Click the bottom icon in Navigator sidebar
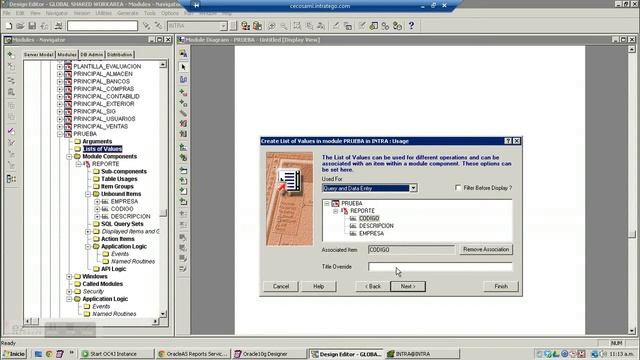Screen dimensions: 640x360 [x=11, y=179]
